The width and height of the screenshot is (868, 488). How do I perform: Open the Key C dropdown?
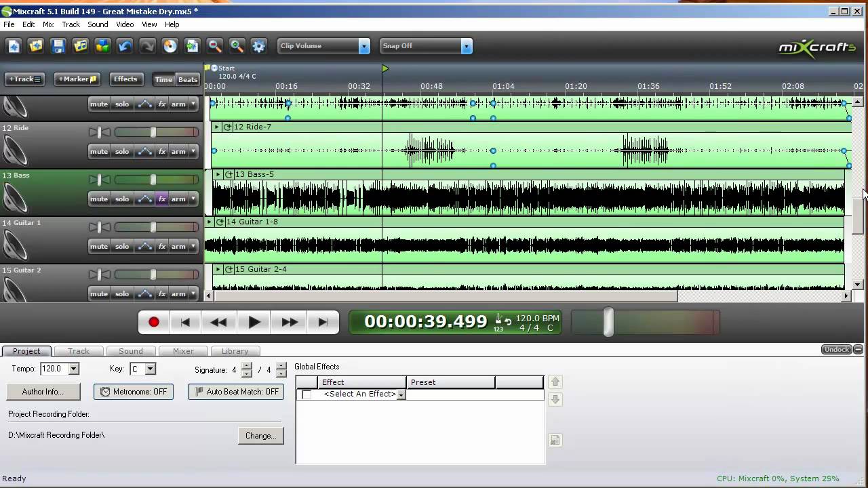[x=151, y=369]
